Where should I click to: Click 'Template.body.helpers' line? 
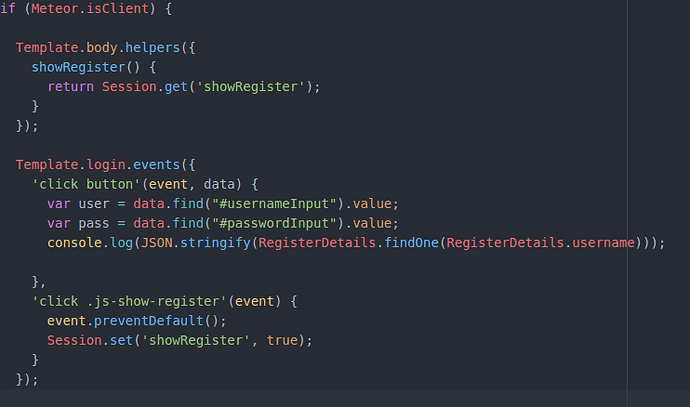106,48
